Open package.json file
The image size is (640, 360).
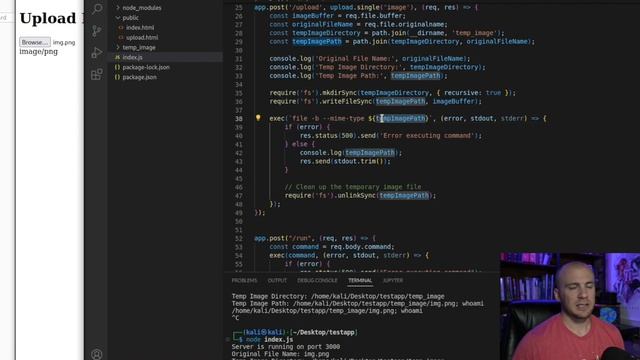(139, 77)
